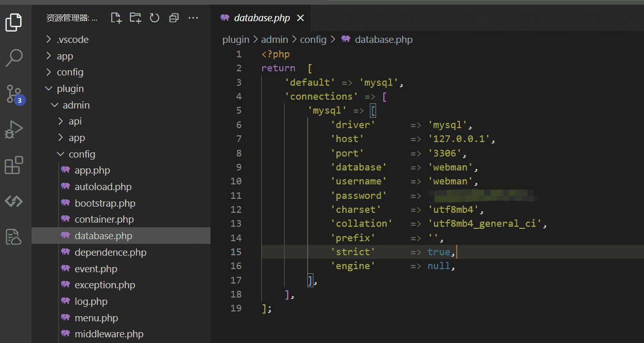Click the admin breadcrumb segment

(275, 40)
